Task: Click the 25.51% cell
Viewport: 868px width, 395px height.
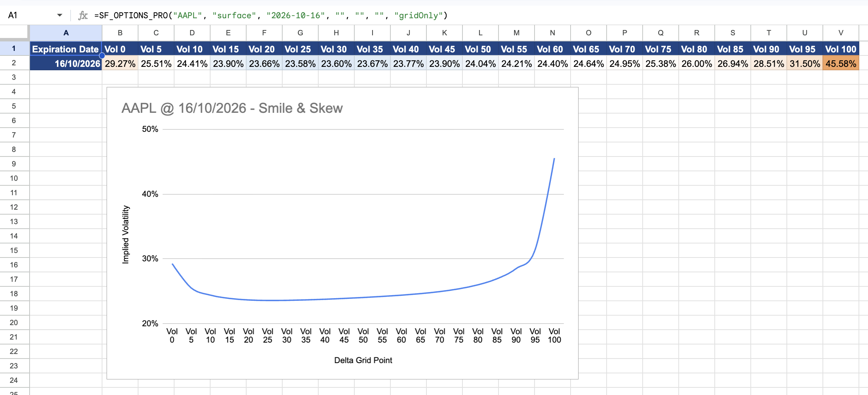Action: tap(156, 63)
